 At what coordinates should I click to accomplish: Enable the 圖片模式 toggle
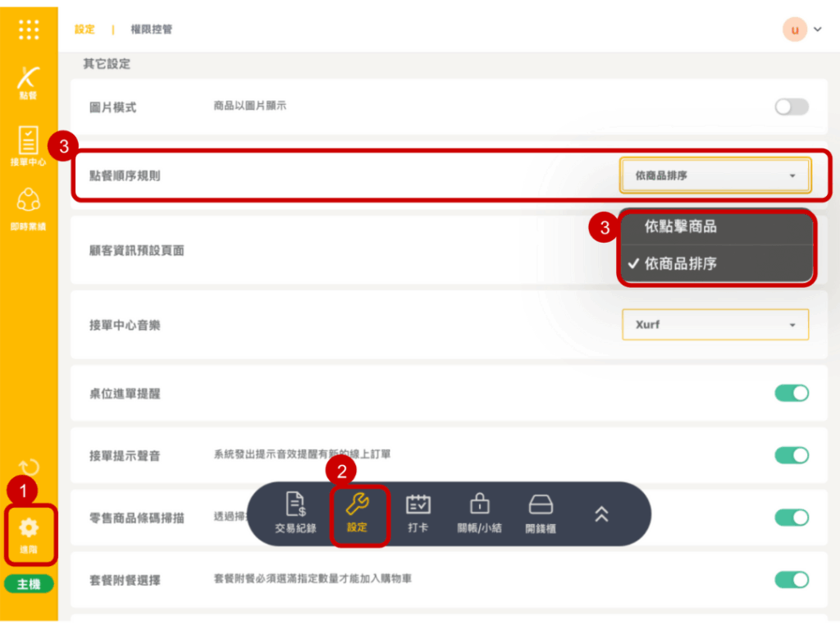pyautogui.click(x=792, y=107)
